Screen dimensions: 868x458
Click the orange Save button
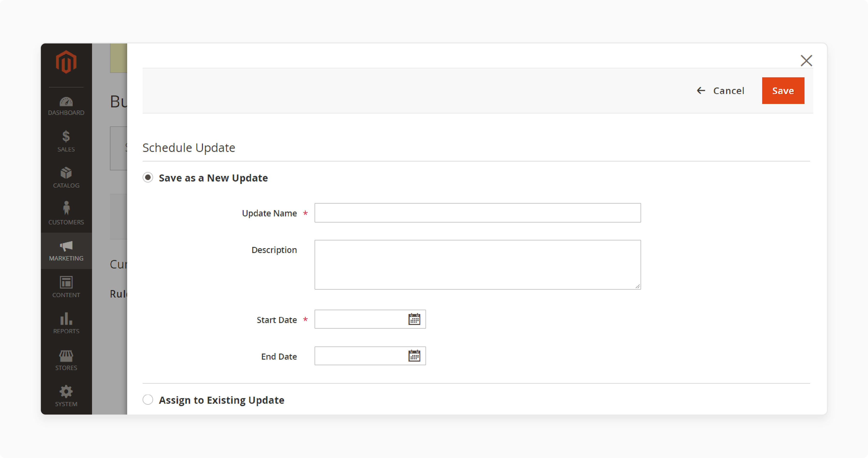tap(783, 91)
